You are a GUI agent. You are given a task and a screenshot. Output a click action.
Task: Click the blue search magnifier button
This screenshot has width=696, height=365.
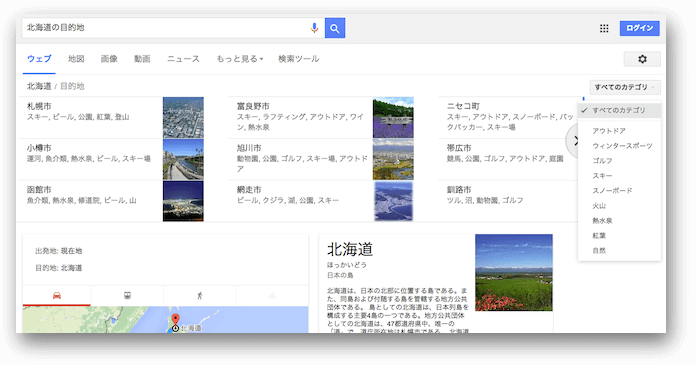(x=335, y=28)
